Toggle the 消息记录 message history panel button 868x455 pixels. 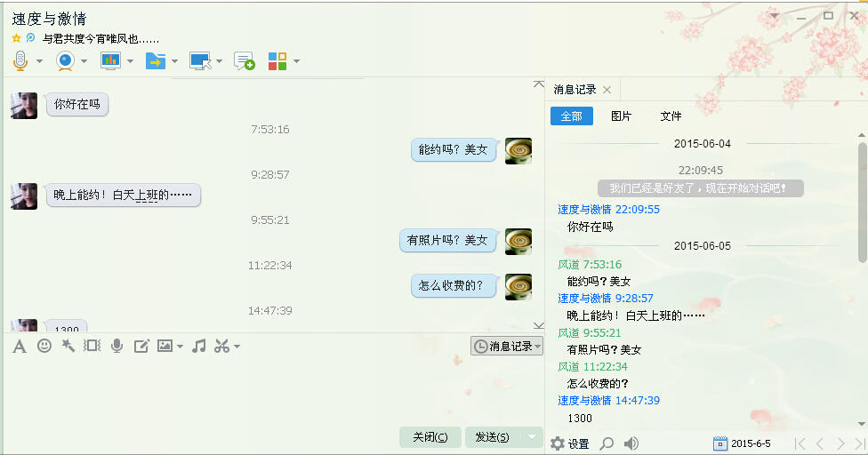click(x=505, y=346)
